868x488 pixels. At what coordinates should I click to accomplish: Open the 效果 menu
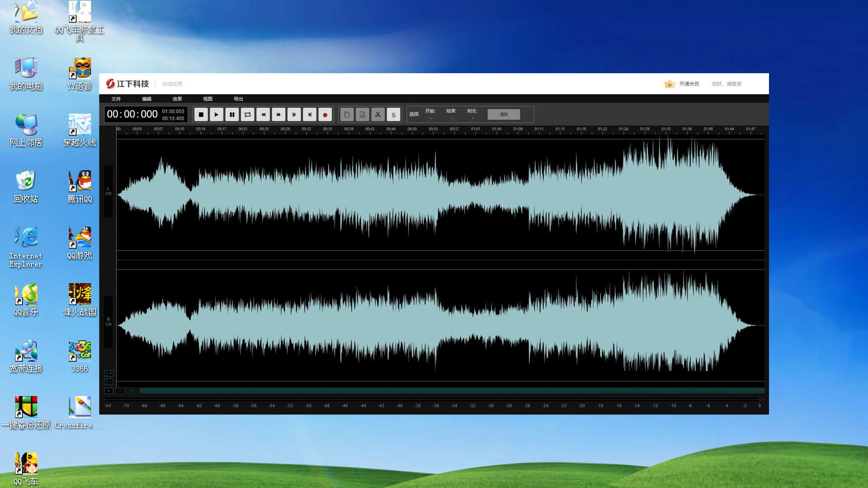point(177,99)
